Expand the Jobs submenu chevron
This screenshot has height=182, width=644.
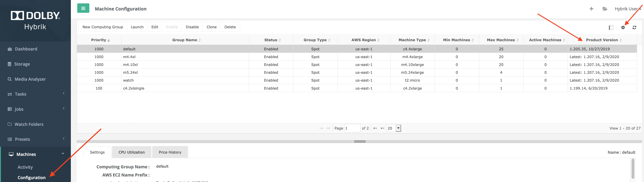click(x=64, y=108)
